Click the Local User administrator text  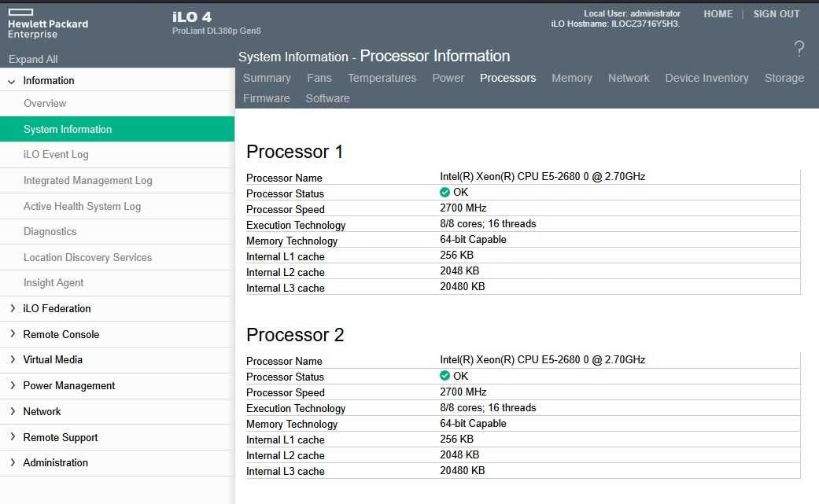pos(632,13)
